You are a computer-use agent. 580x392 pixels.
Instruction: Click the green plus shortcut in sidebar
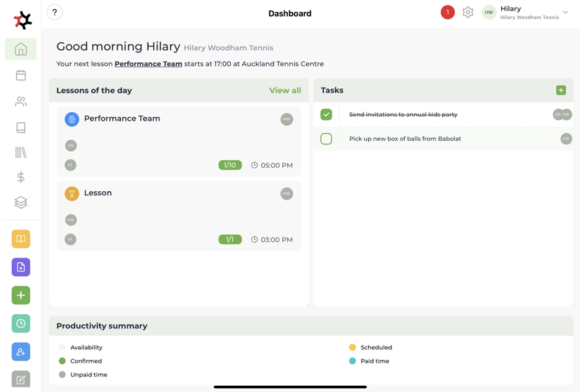20,296
